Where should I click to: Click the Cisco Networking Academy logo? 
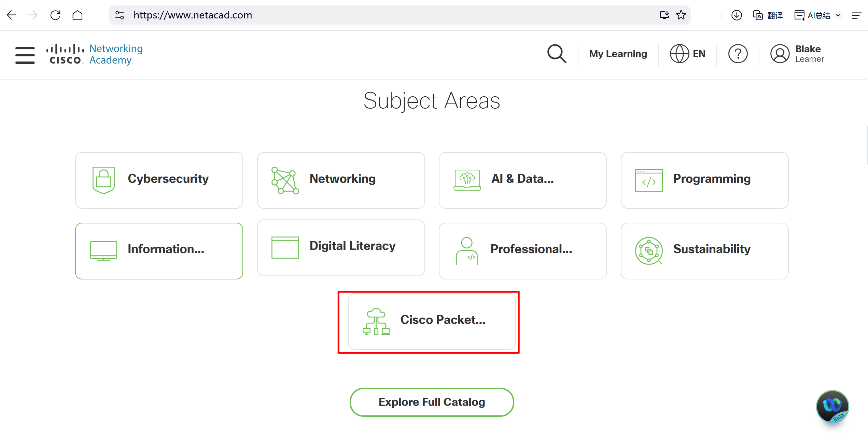[x=95, y=54]
